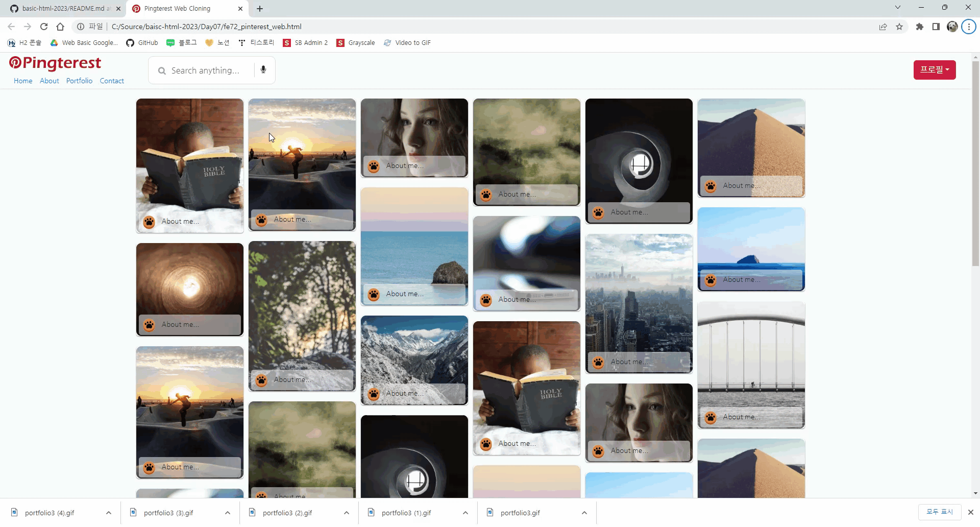Click the microphone voice search icon

click(x=263, y=70)
